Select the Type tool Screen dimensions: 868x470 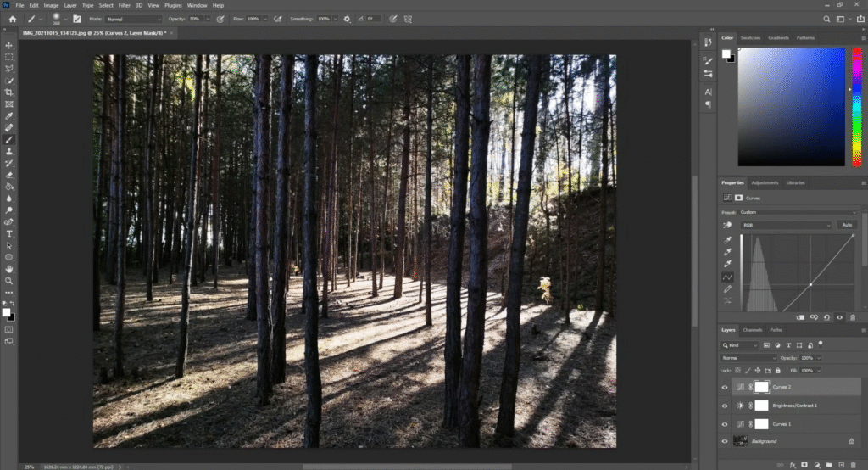pos(9,233)
